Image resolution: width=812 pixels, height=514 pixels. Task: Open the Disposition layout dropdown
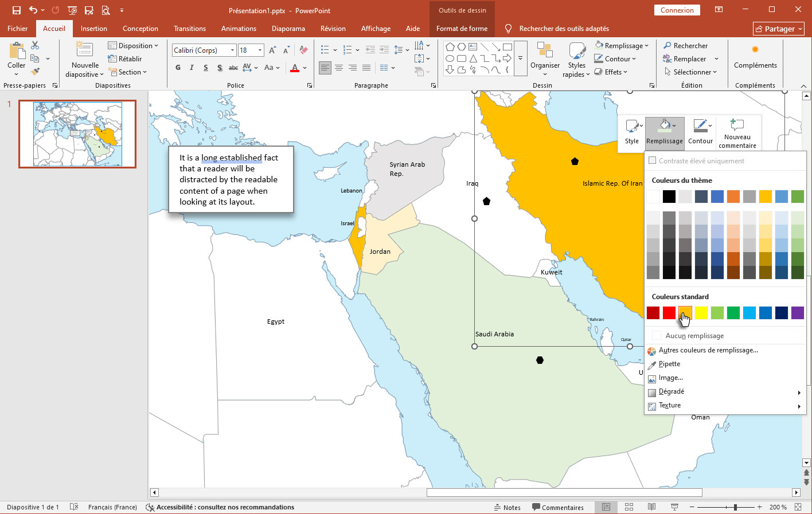(134, 46)
